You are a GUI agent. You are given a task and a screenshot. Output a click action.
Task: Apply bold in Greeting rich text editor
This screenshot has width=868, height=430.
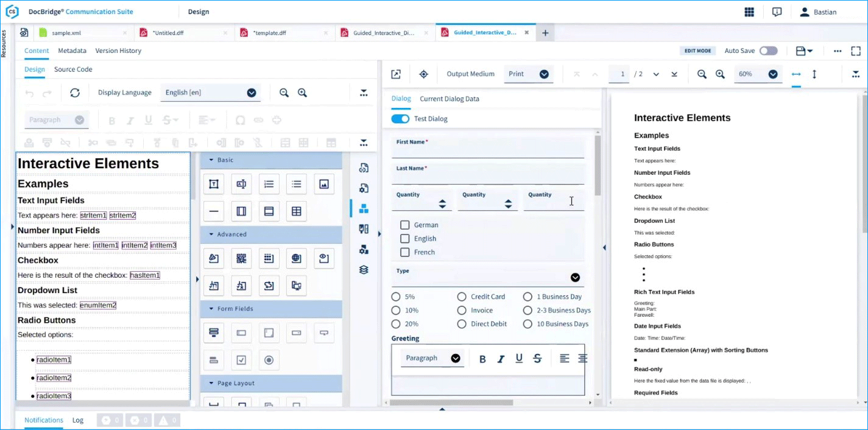[482, 359]
